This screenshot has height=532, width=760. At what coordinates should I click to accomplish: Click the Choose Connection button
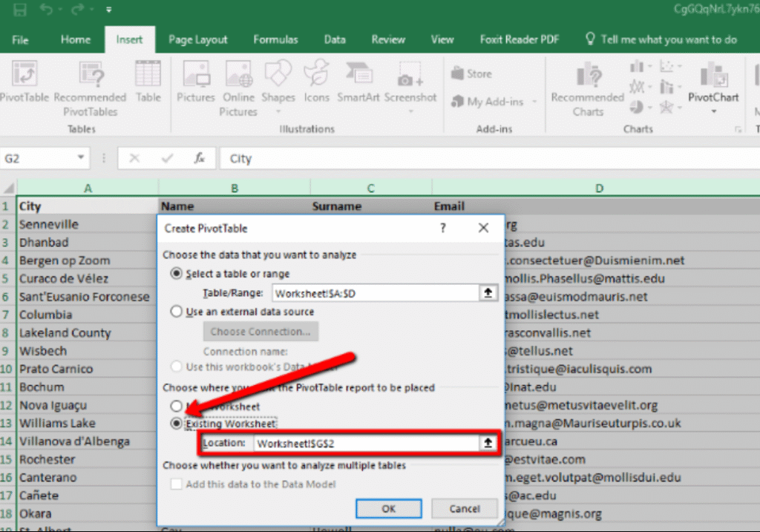261,332
